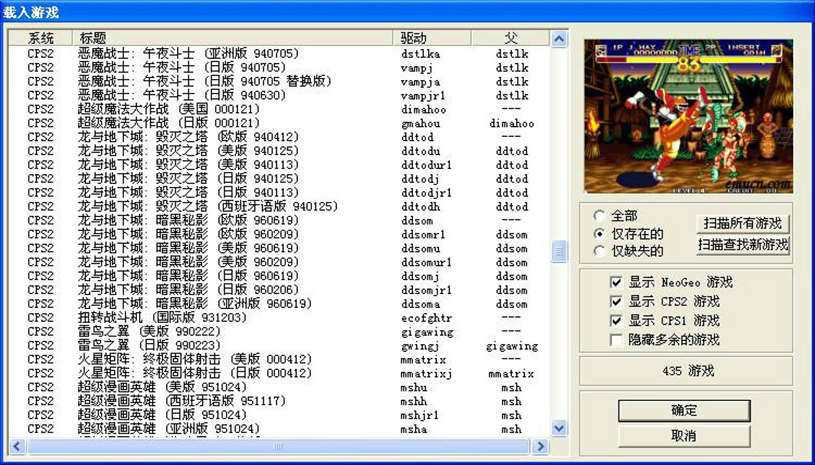Uncheck the 显示 CPS2 游戏 checkbox
The height and width of the screenshot is (465, 815).
(617, 302)
